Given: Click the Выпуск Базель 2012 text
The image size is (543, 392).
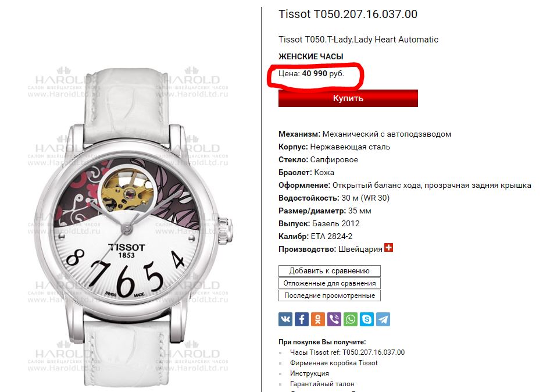Looking at the screenshot, I should (x=319, y=223).
